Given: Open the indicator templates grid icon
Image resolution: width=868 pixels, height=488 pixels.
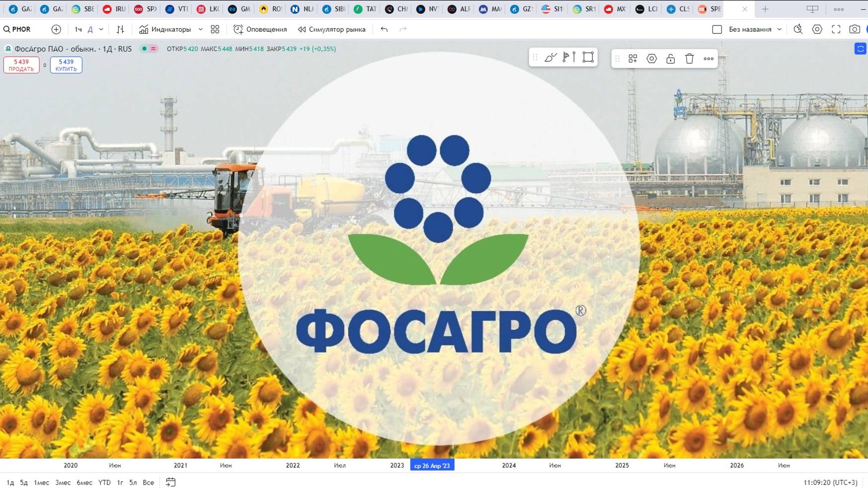Looking at the screenshot, I should coord(215,29).
